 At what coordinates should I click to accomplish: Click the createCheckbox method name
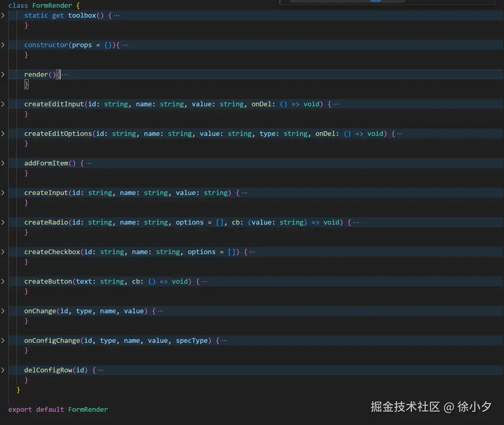pyautogui.click(x=52, y=252)
